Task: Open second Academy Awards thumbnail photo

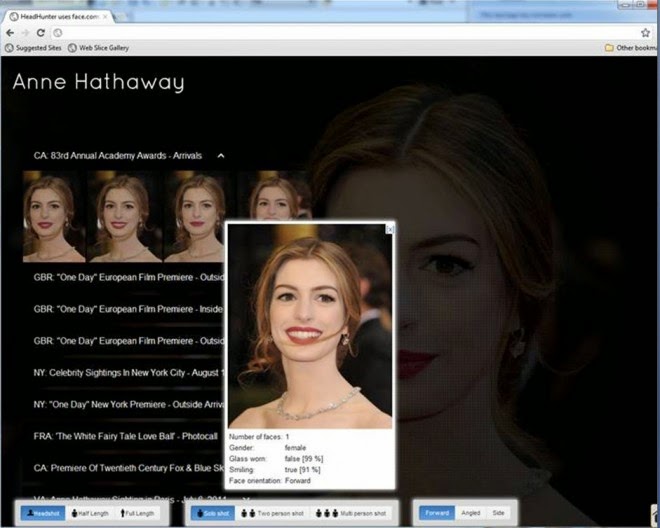Action: click(x=125, y=216)
